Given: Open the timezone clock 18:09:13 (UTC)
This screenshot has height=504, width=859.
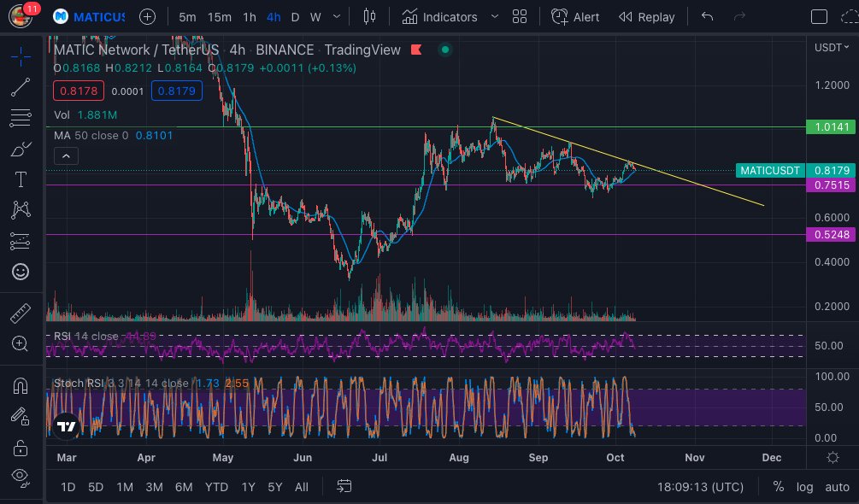Looking at the screenshot, I should pos(700,487).
